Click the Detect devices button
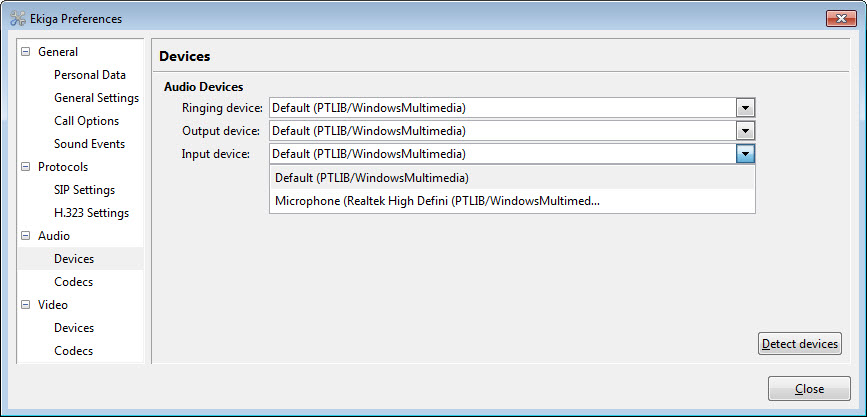The height and width of the screenshot is (417, 867). (800, 343)
